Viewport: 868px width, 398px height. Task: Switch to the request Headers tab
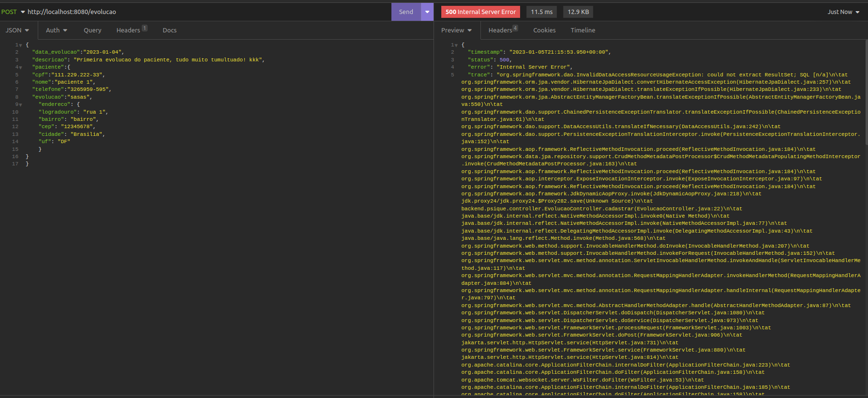[132, 30]
